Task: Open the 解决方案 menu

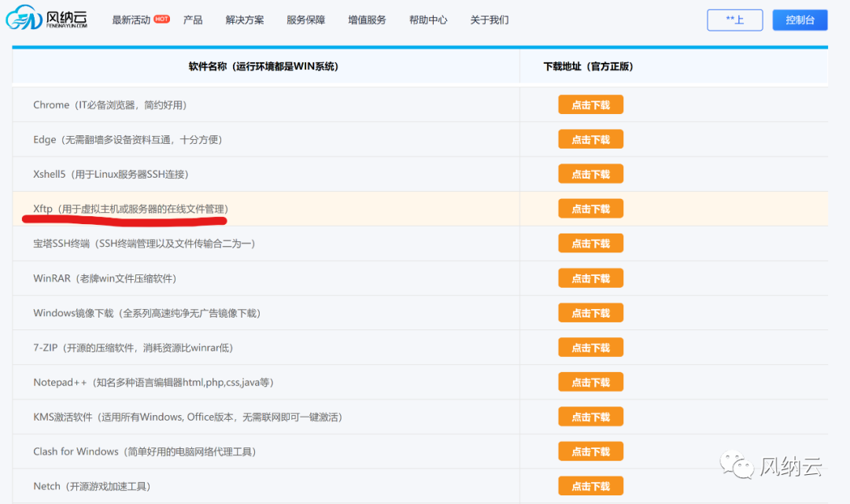Action: tap(245, 20)
